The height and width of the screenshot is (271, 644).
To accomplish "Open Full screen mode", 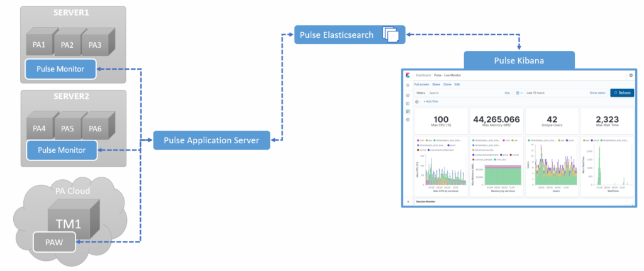I will point(421,84).
